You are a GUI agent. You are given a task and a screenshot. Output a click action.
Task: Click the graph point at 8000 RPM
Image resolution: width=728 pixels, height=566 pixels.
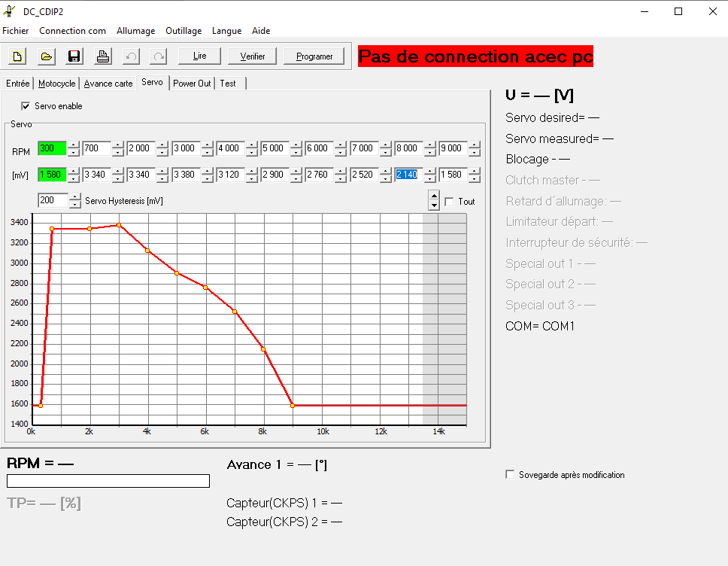[x=263, y=349]
